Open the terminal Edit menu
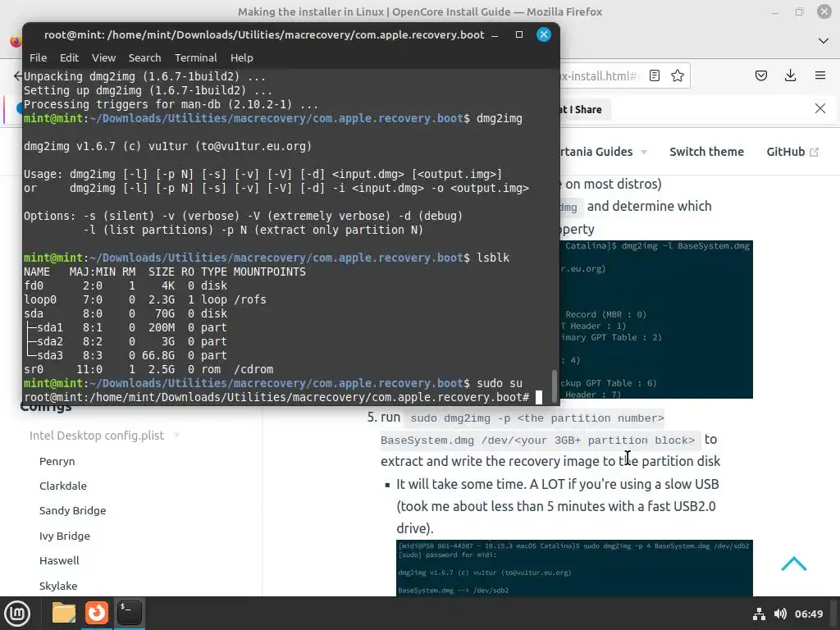This screenshot has height=630, width=840. [69, 58]
